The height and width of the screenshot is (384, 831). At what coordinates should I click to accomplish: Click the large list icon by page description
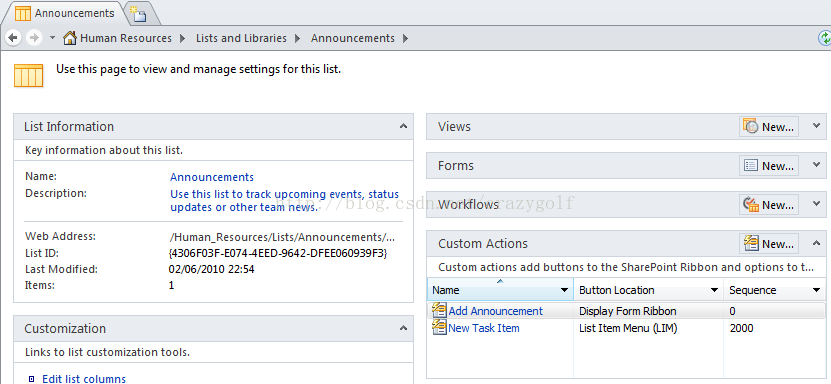tap(28, 75)
